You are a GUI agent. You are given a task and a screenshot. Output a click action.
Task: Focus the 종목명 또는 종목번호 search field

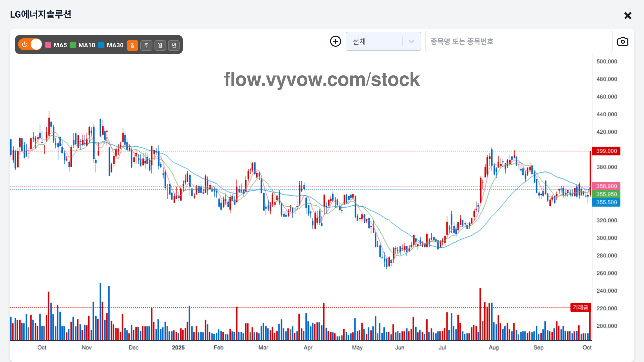(x=518, y=41)
